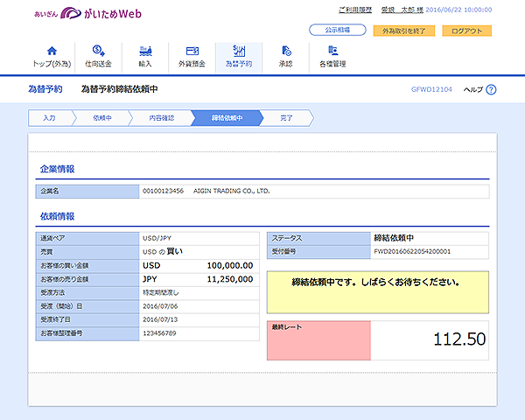Click the user name link 愛銀 太郎 様
Viewport: 525px width, 420px height.
click(402, 10)
